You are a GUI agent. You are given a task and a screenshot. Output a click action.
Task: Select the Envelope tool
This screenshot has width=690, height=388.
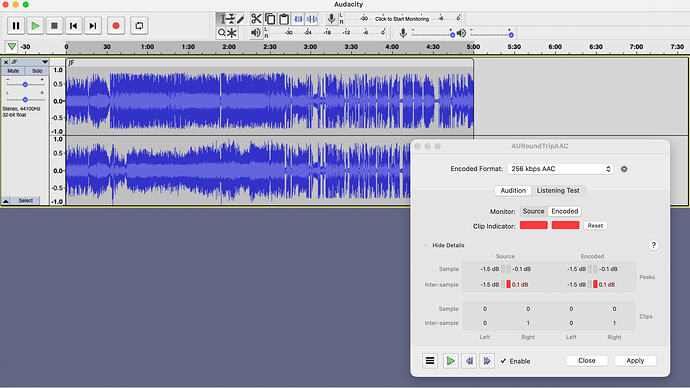pyautogui.click(x=231, y=19)
